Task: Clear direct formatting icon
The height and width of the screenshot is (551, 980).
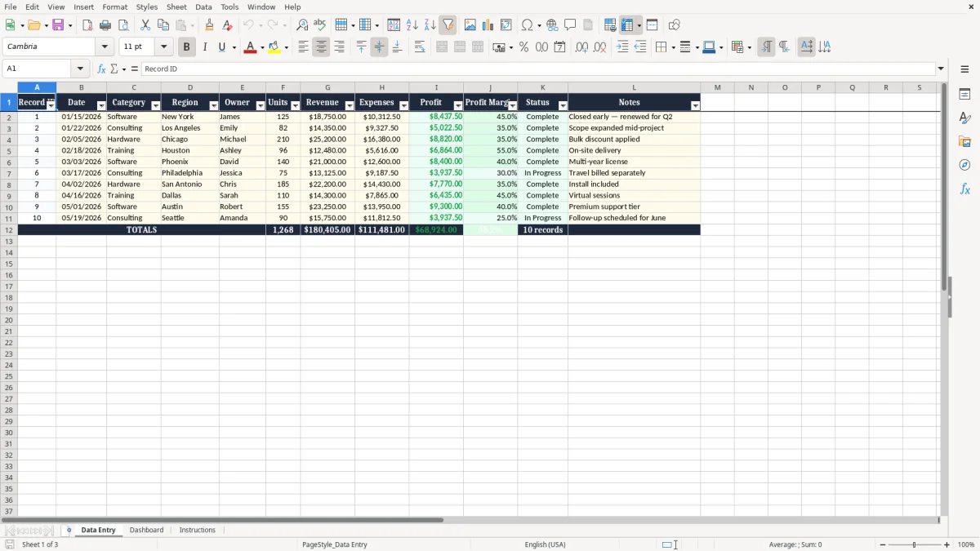Action: [x=227, y=25]
